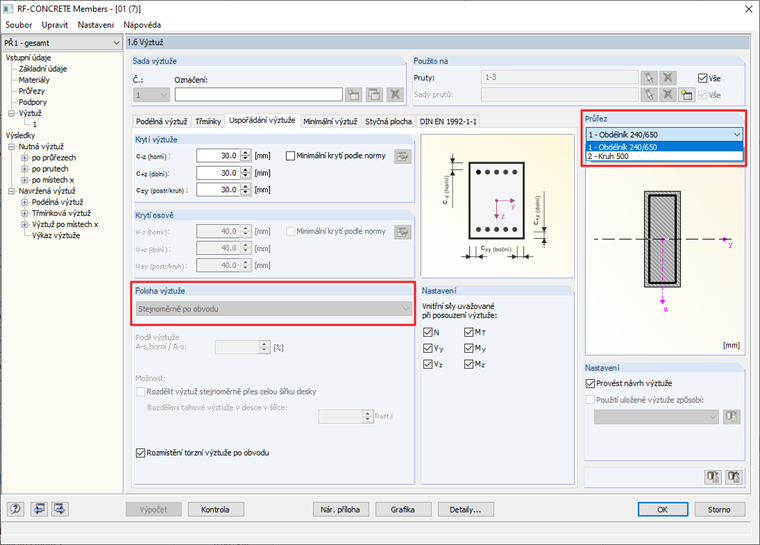
Task: Click the Nár. příloha button
Action: point(340,509)
